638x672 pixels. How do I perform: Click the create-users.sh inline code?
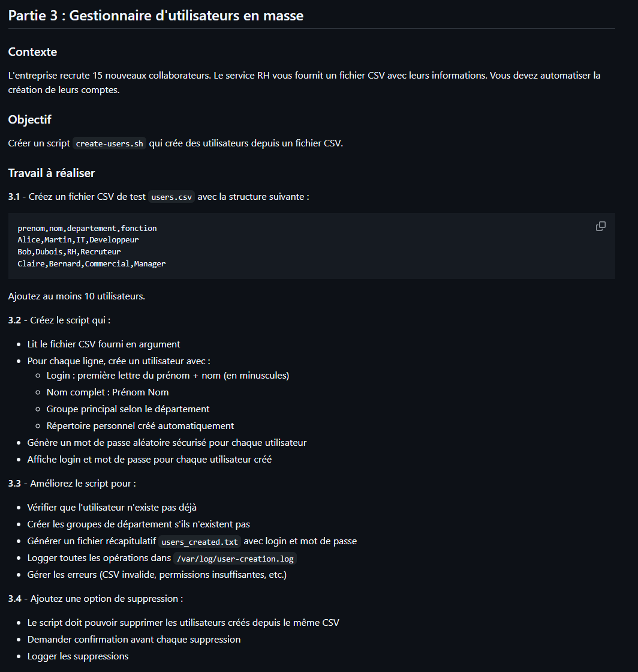pos(109,144)
